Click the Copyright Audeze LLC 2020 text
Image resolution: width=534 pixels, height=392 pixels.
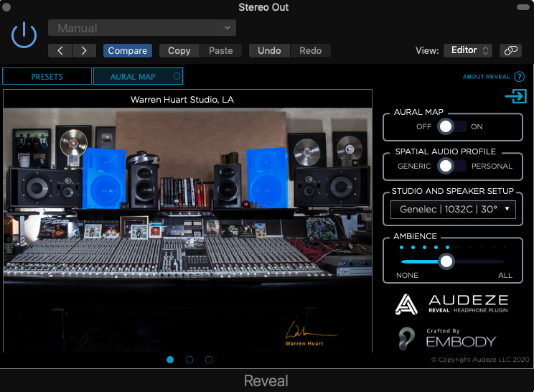[480, 360]
